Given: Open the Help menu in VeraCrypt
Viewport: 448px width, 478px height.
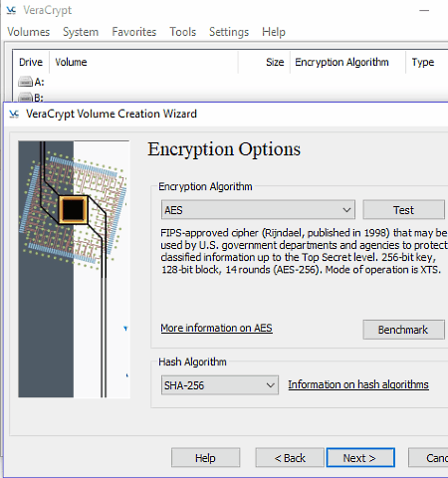Looking at the screenshot, I should (274, 32).
